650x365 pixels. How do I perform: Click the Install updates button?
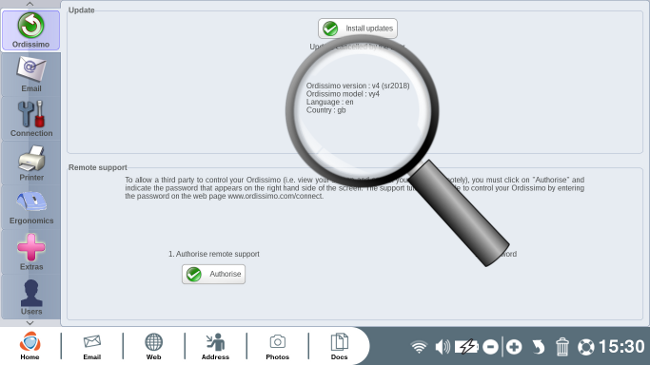coord(358,29)
